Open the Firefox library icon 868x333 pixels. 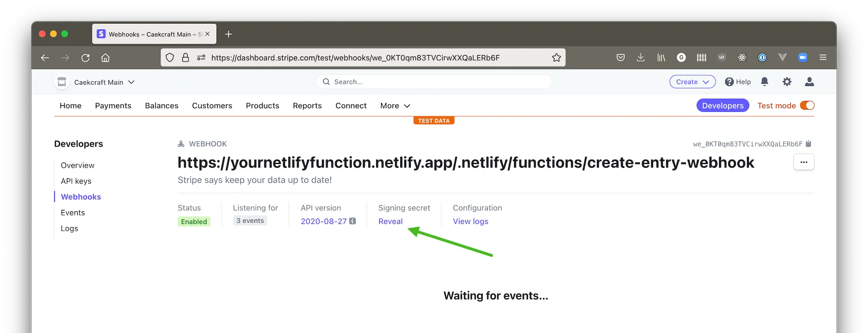(661, 57)
